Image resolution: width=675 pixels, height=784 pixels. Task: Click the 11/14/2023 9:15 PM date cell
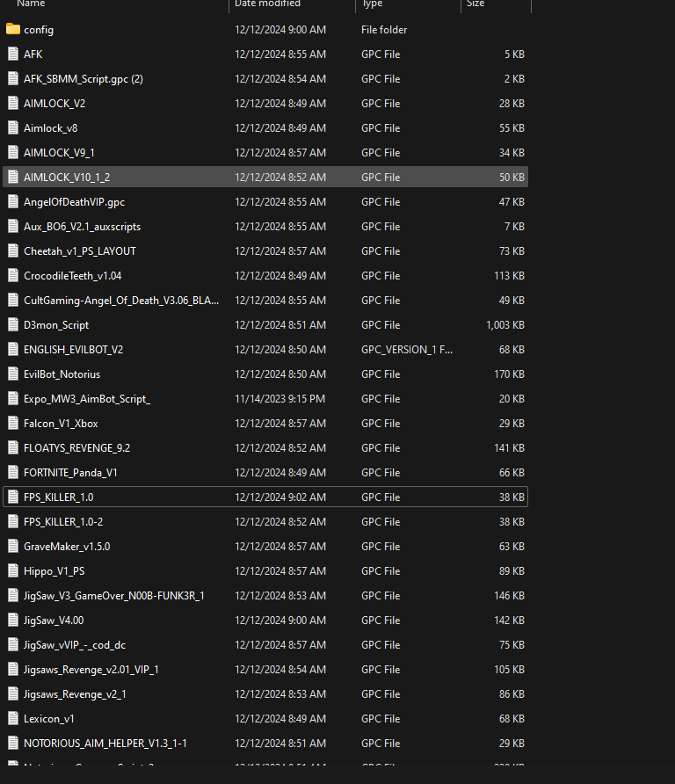click(280, 398)
